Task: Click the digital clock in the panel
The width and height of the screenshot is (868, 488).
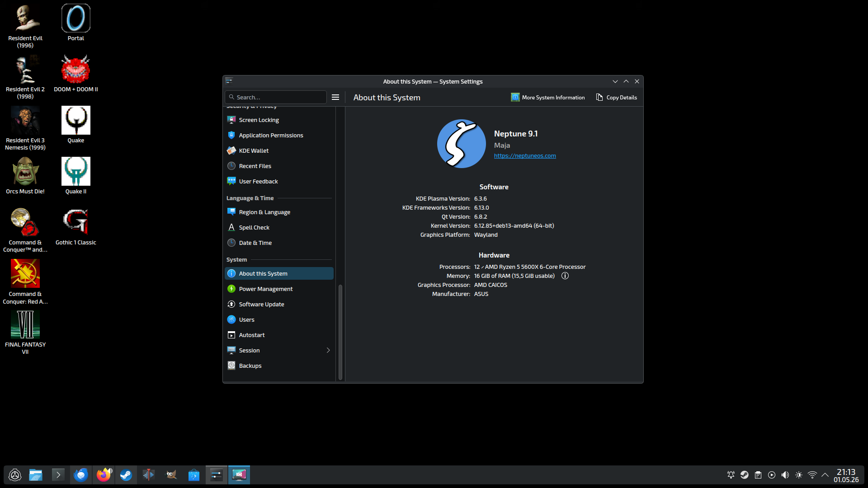Action: (x=846, y=475)
